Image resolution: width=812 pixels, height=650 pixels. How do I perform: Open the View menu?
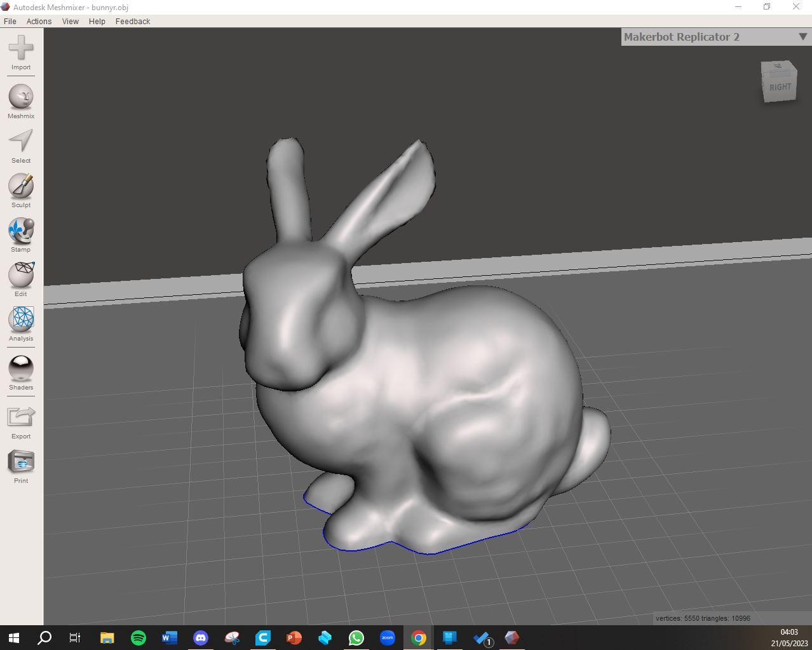coord(70,21)
